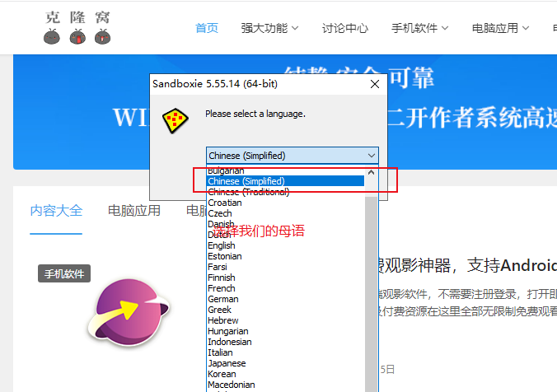This screenshot has height=392, width=557.
Task: Open the 观影神器 article title link
Action: 467,266
